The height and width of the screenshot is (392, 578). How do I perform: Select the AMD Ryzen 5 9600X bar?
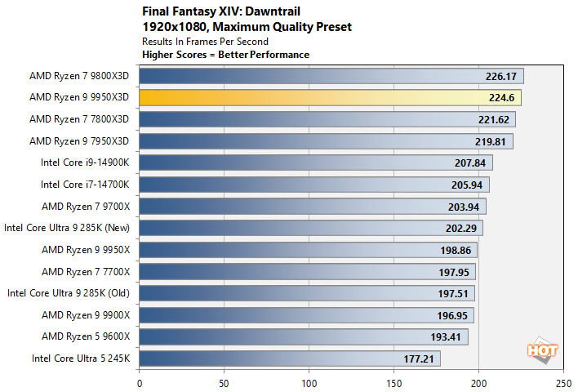[x=304, y=336]
